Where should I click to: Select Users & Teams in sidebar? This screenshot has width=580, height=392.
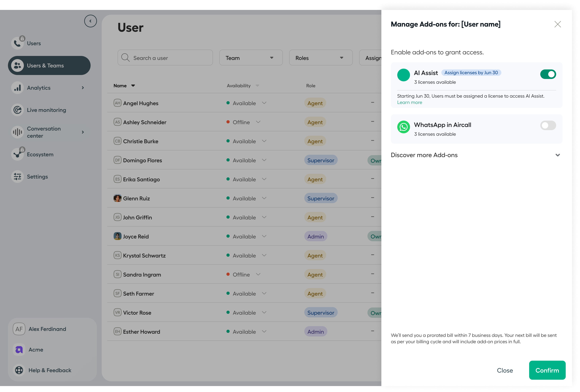[49, 65]
